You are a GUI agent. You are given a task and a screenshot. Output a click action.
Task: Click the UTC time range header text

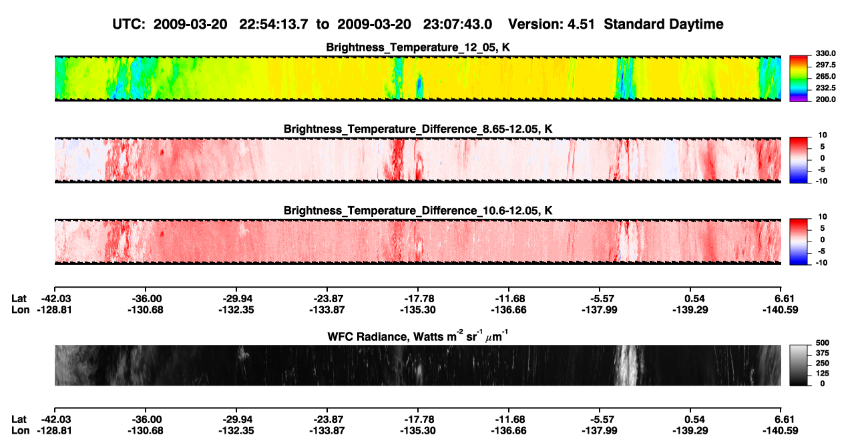coord(303,24)
